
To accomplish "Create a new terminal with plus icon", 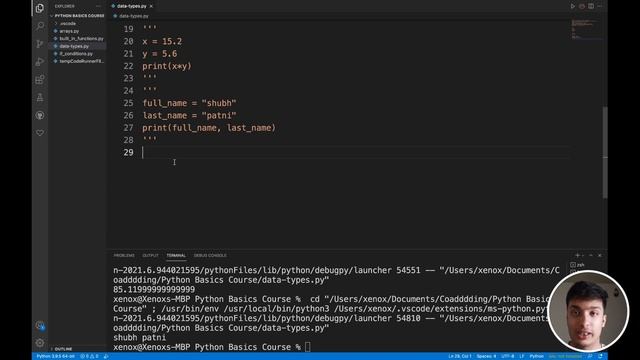I will 577,256.
